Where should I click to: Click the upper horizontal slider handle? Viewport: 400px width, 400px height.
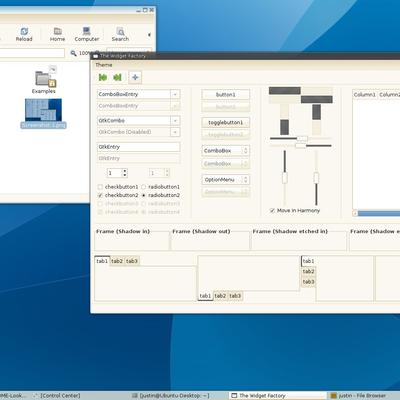point(302,138)
